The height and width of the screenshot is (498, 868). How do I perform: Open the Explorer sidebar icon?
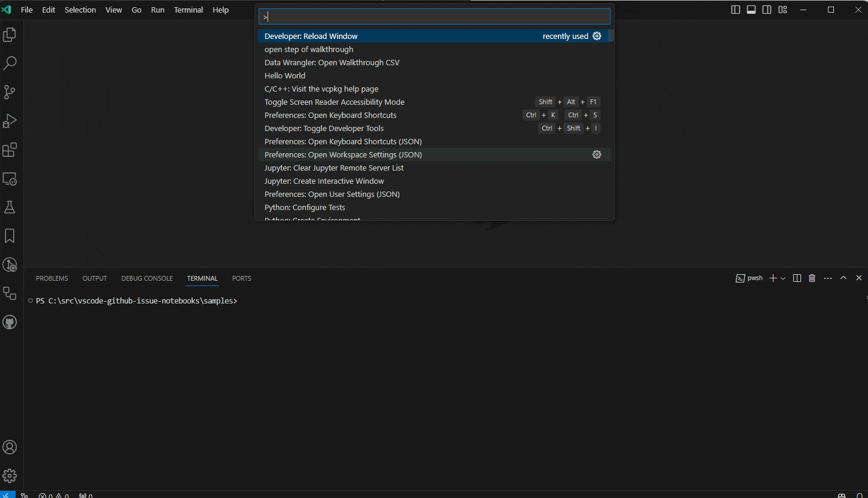point(10,35)
